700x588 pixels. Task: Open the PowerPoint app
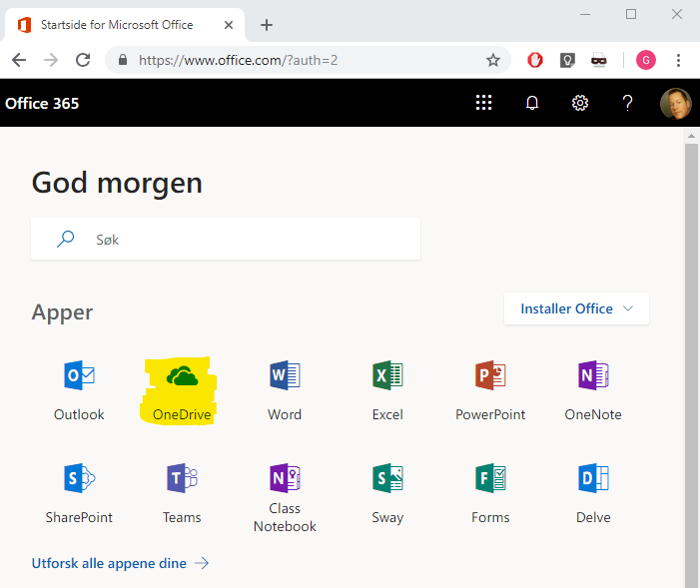(490, 390)
